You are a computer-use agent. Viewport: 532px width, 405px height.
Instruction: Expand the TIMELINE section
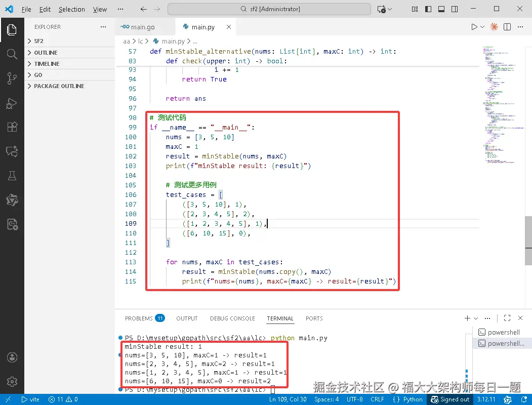coord(69,64)
